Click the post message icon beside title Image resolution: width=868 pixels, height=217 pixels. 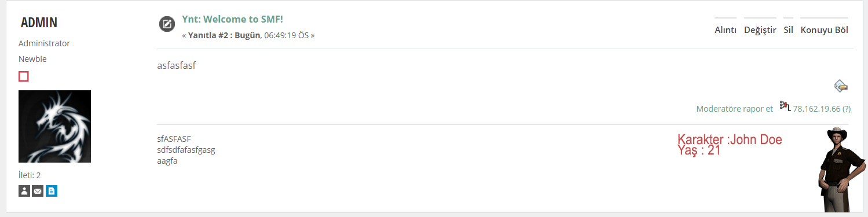(x=167, y=24)
